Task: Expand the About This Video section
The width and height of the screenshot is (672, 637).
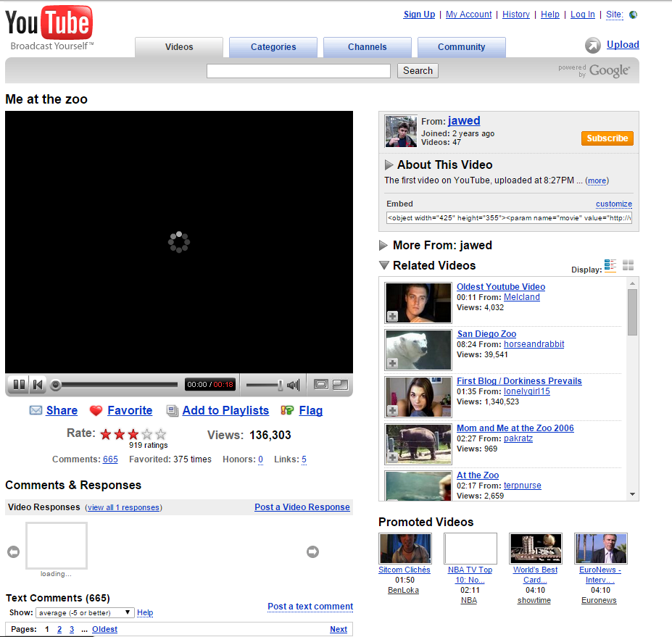Action: [x=389, y=165]
